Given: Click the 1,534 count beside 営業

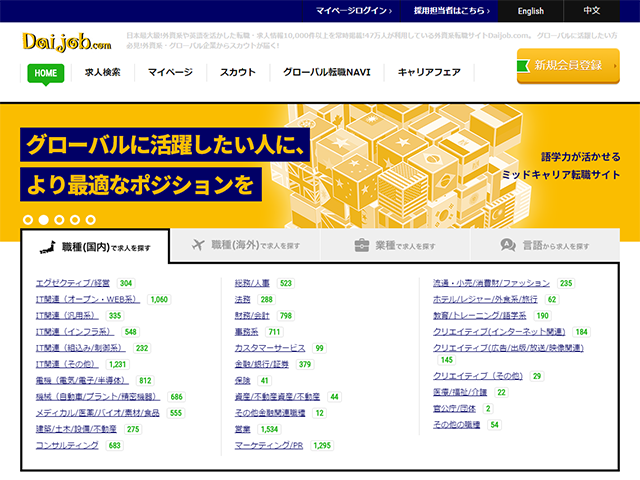Looking at the screenshot, I should (269, 429).
